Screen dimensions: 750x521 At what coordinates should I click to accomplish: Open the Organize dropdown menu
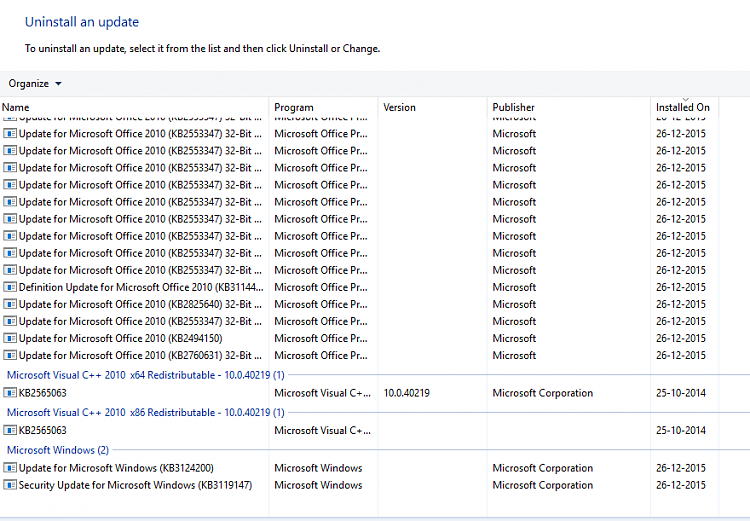point(35,84)
